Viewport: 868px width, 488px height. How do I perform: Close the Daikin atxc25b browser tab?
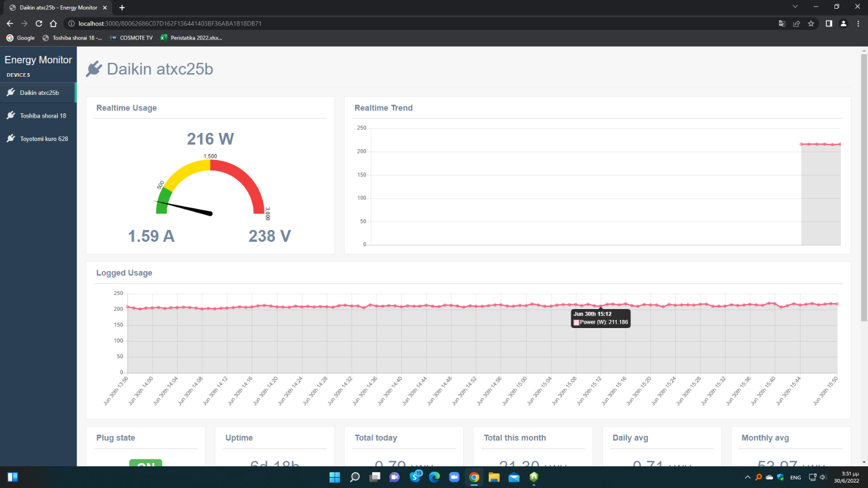coord(105,8)
